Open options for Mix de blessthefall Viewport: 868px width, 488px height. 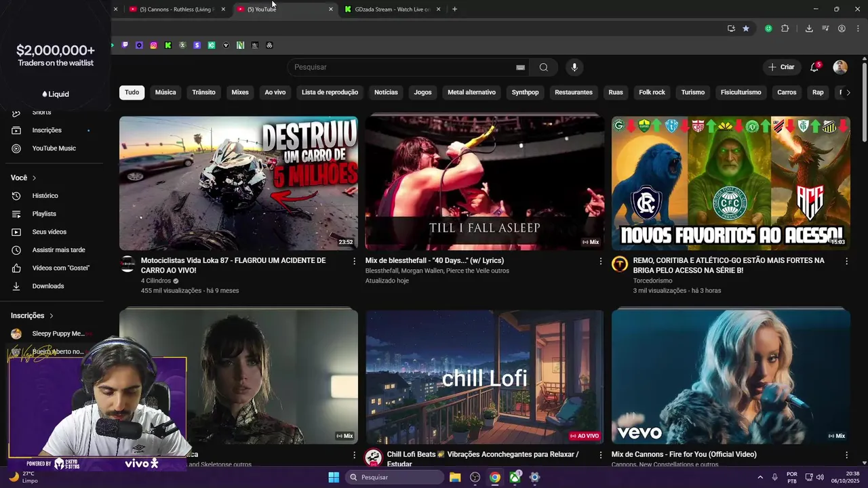coord(600,261)
